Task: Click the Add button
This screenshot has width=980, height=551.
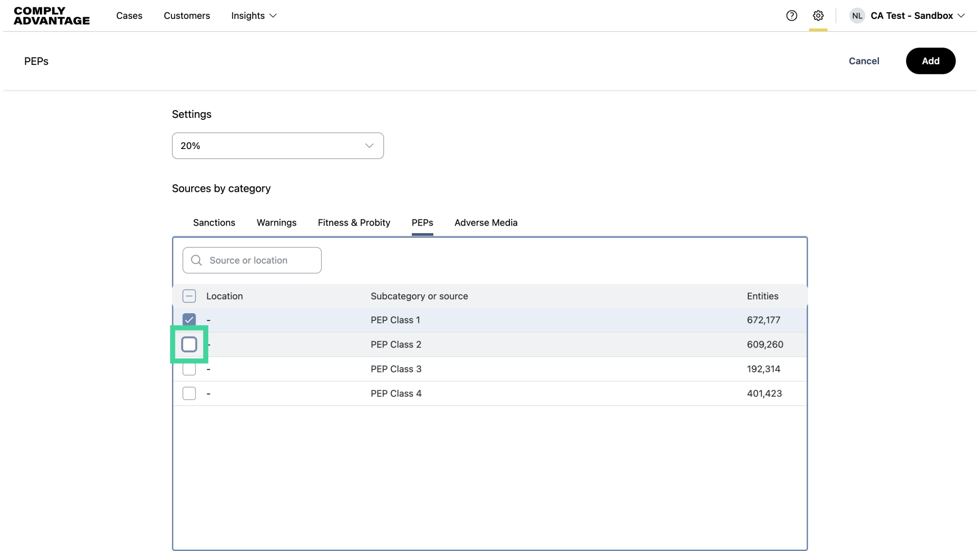Action: click(x=930, y=61)
